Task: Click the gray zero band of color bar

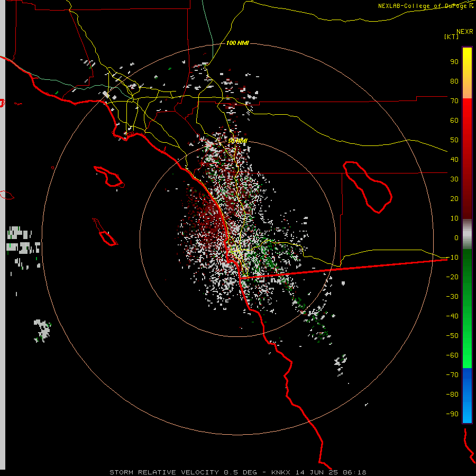Action: click(467, 234)
